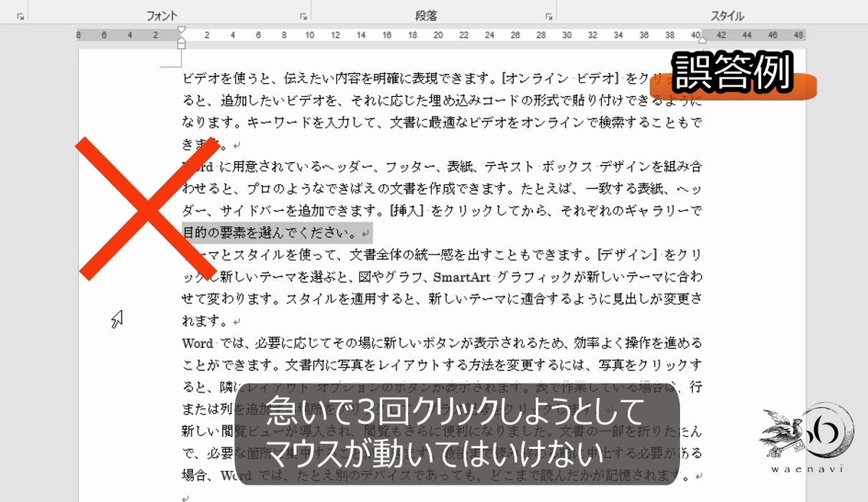Click the first-line indent marker on ruler
Viewport: 868px width, 502px height.
coord(181,30)
